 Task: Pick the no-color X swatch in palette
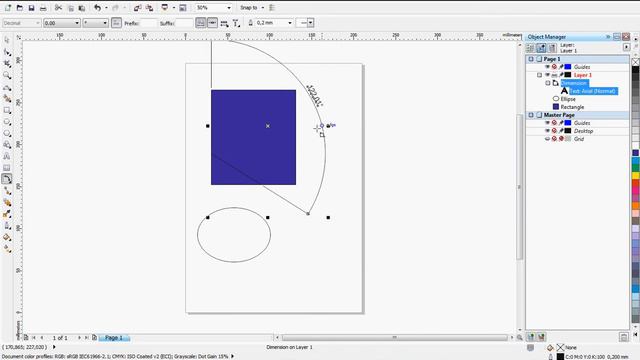[x=636, y=62]
